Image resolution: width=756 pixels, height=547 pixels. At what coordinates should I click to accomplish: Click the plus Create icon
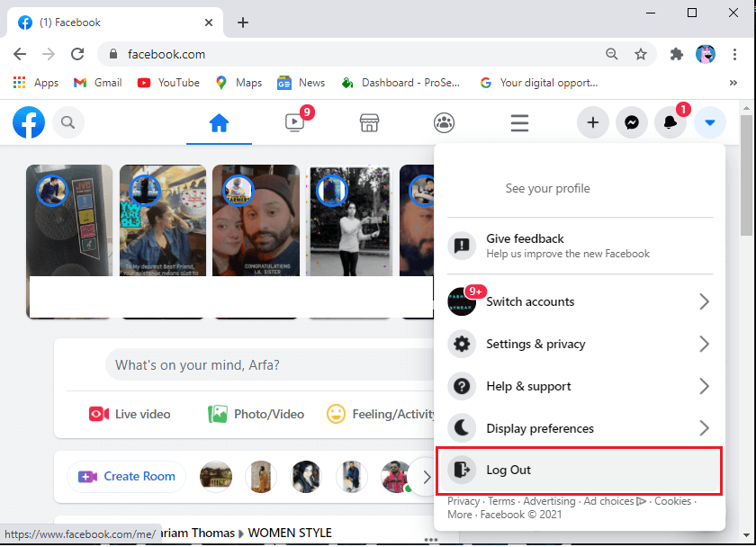tap(592, 123)
